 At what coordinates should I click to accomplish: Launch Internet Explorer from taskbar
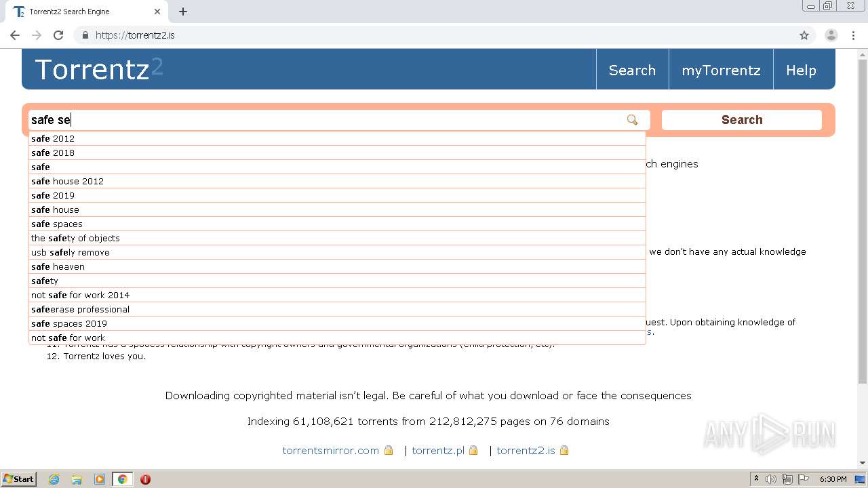click(54, 479)
